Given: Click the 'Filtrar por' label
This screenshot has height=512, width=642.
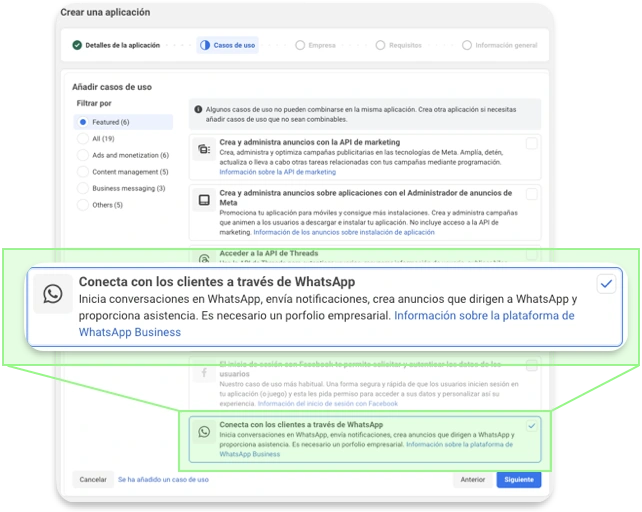Looking at the screenshot, I should tap(94, 103).
